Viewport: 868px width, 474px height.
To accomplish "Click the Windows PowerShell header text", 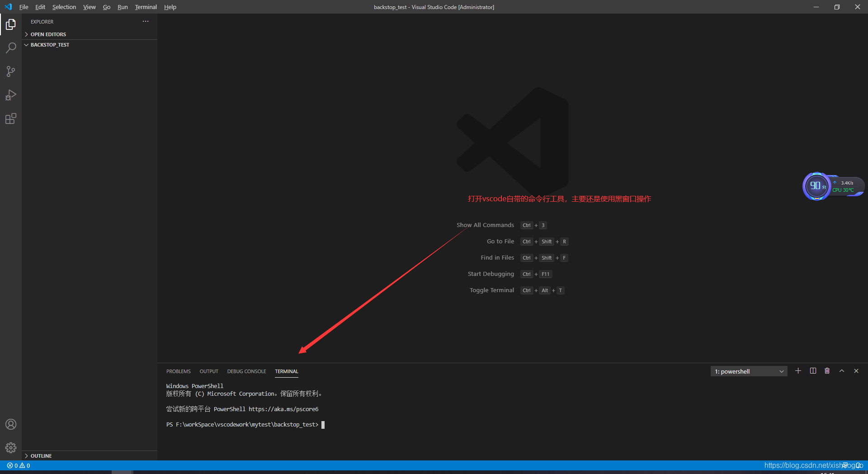I will (195, 386).
